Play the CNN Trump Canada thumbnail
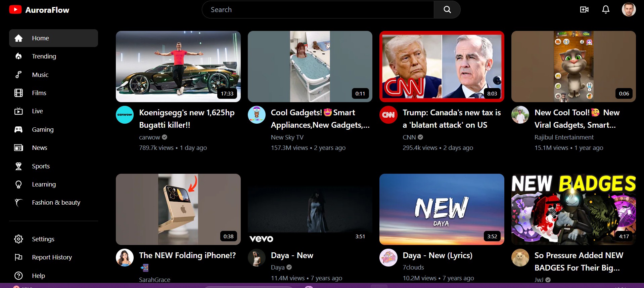 (442, 67)
